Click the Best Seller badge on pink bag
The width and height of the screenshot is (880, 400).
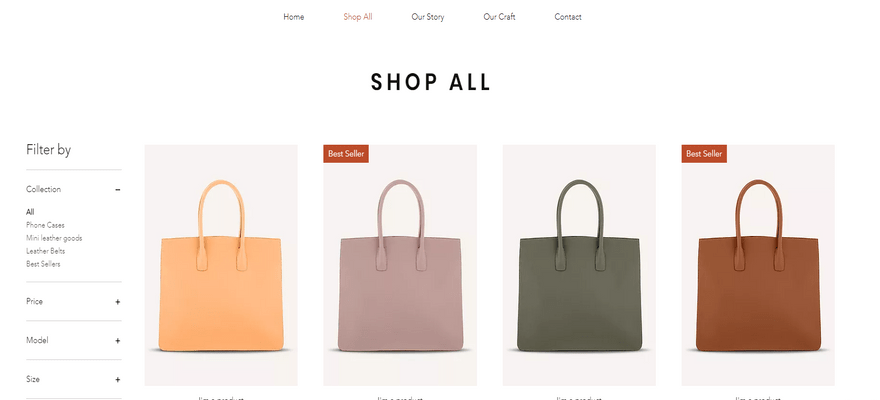click(346, 154)
